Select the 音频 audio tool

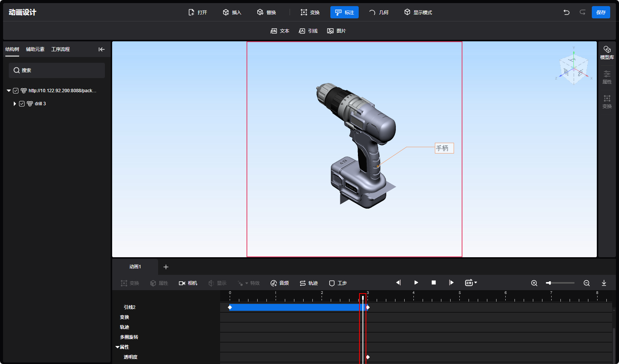(x=279, y=283)
